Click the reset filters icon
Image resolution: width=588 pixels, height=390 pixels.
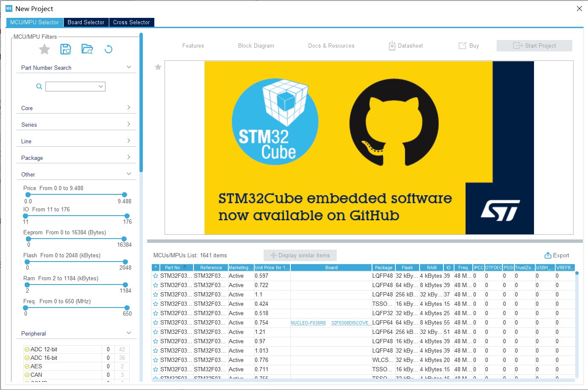click(x=108, y=49)
